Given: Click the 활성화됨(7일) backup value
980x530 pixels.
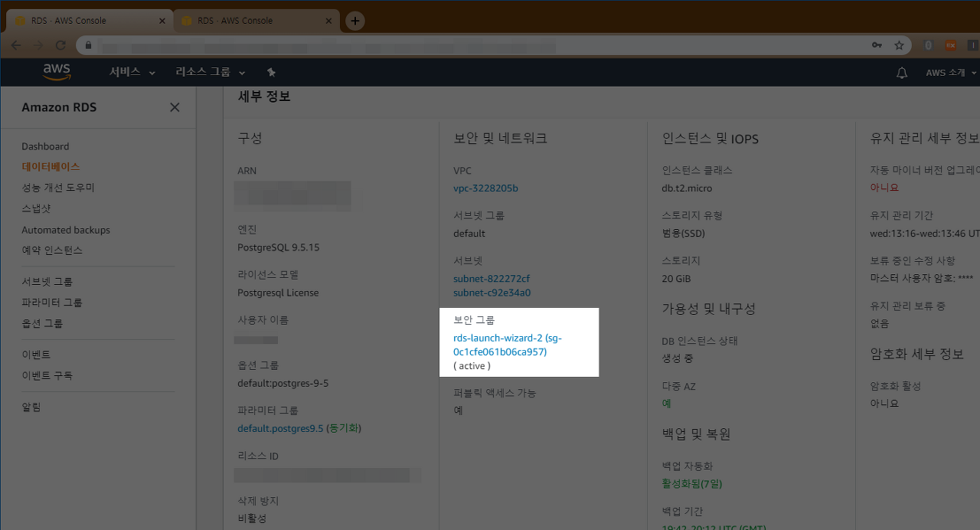Looking at the screenshot, I should 692,483.
